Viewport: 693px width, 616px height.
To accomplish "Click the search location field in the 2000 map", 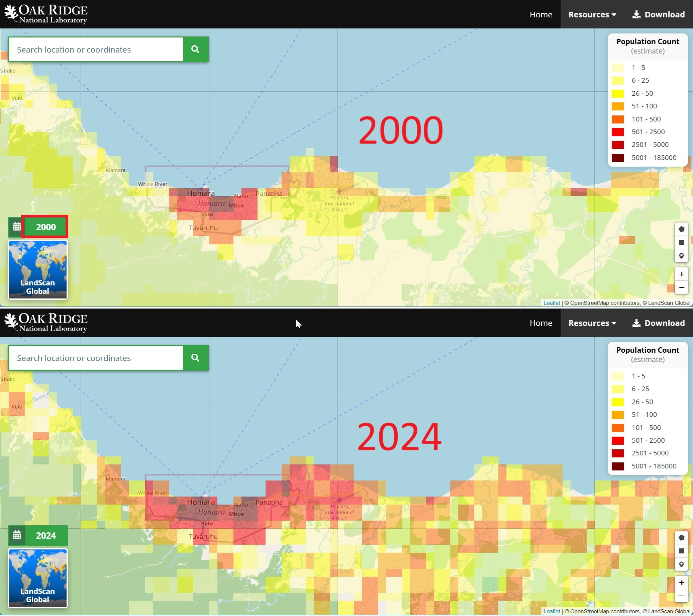I will [x=96, y=50].
